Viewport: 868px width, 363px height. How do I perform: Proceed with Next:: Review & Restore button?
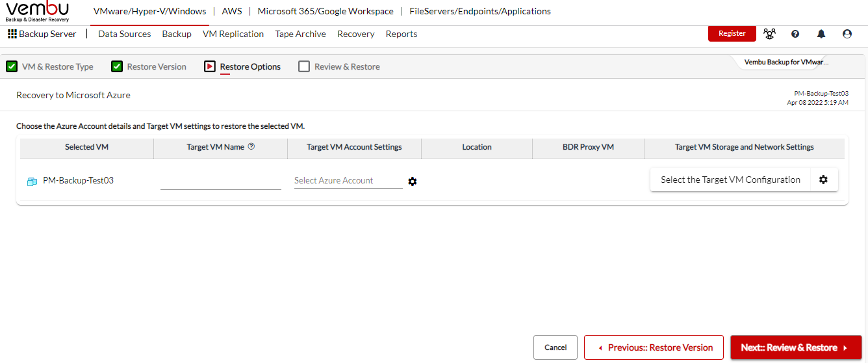796,347
